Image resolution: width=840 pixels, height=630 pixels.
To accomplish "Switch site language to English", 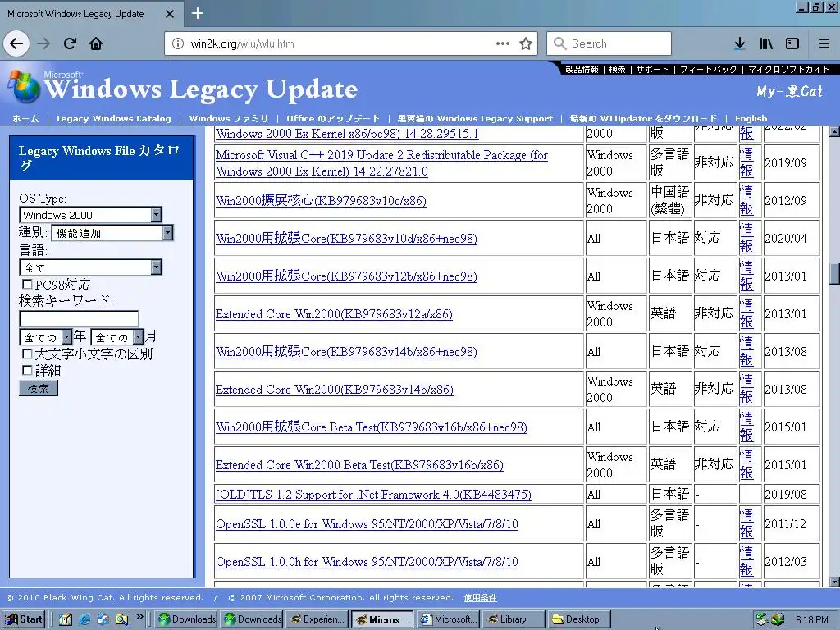I will pos(751,118).
